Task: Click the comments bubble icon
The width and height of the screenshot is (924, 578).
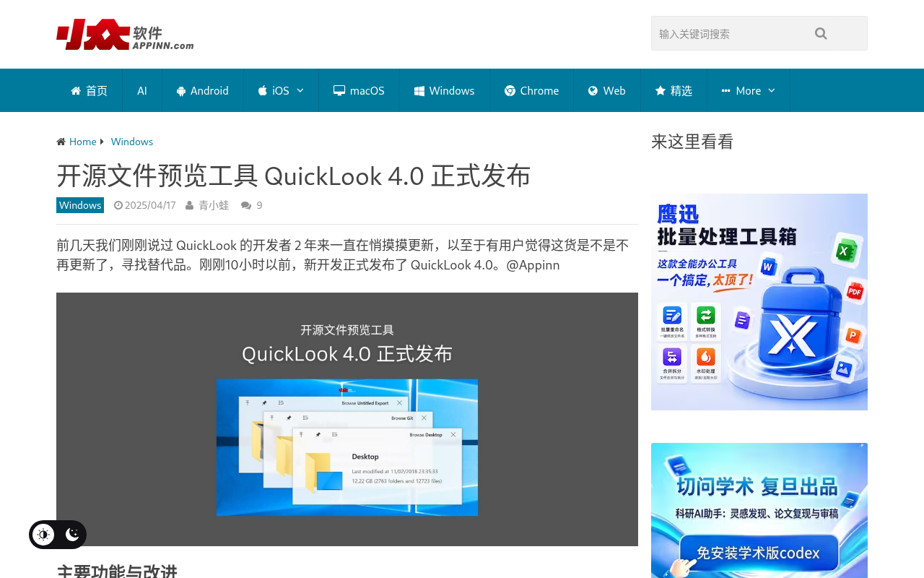Action: pos(246,205)
